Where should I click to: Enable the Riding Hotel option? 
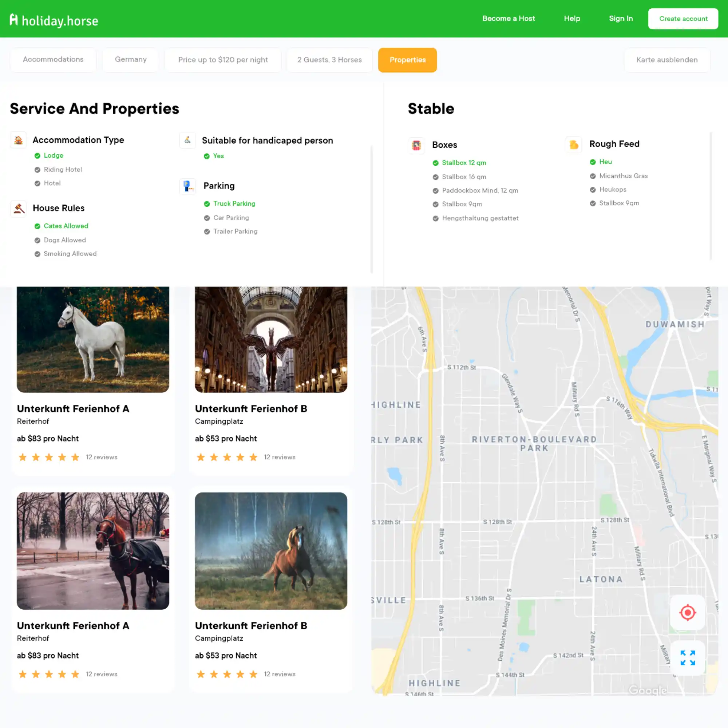coord(37,170)
